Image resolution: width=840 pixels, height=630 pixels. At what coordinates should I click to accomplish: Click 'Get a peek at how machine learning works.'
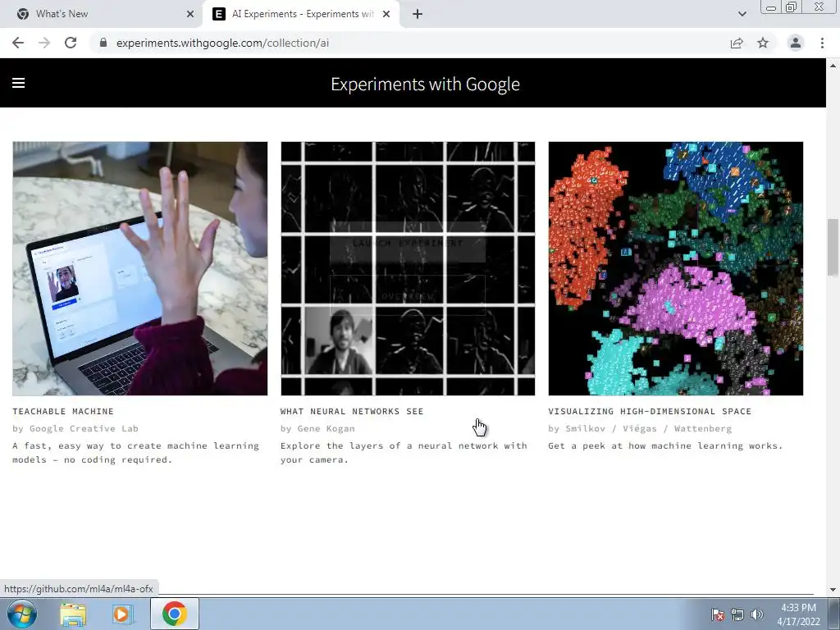pos(665,445)
